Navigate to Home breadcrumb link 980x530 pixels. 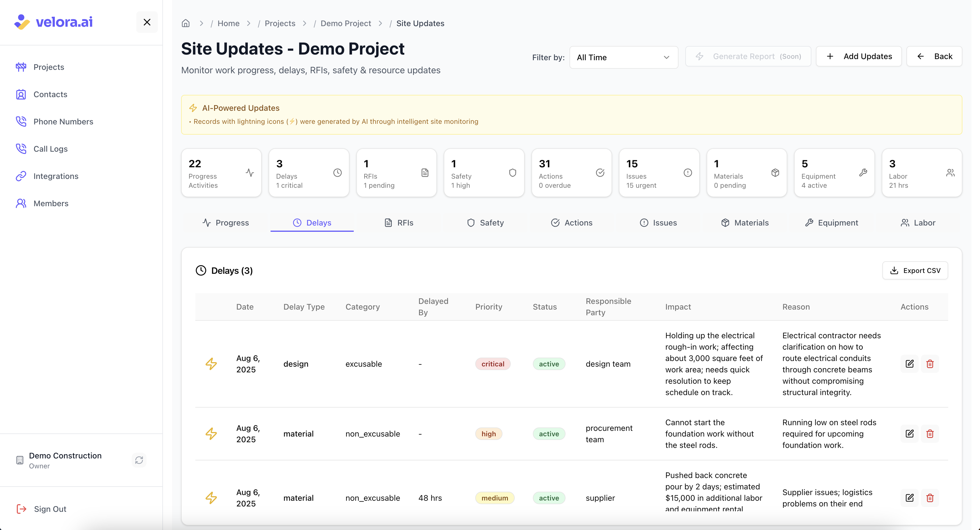[229, 23]
